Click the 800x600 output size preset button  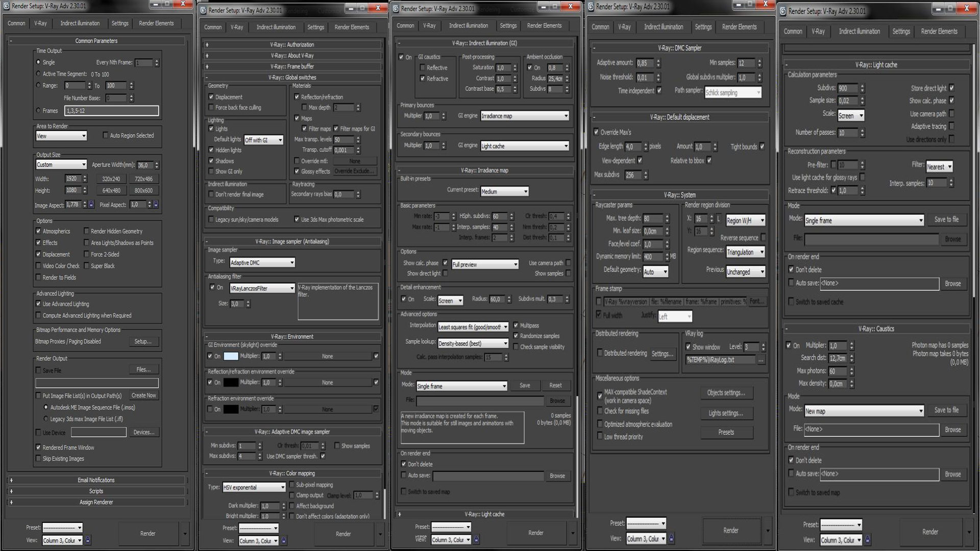[143, 190]
